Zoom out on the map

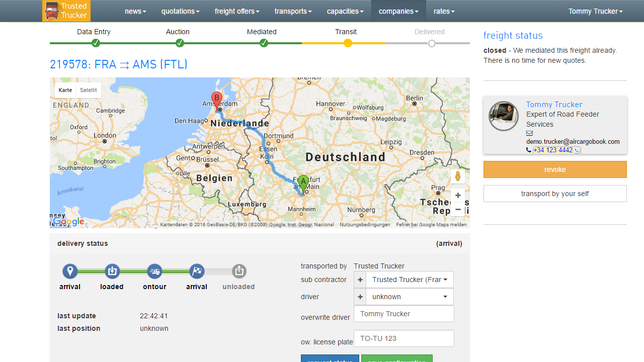(x=457, y=209)
